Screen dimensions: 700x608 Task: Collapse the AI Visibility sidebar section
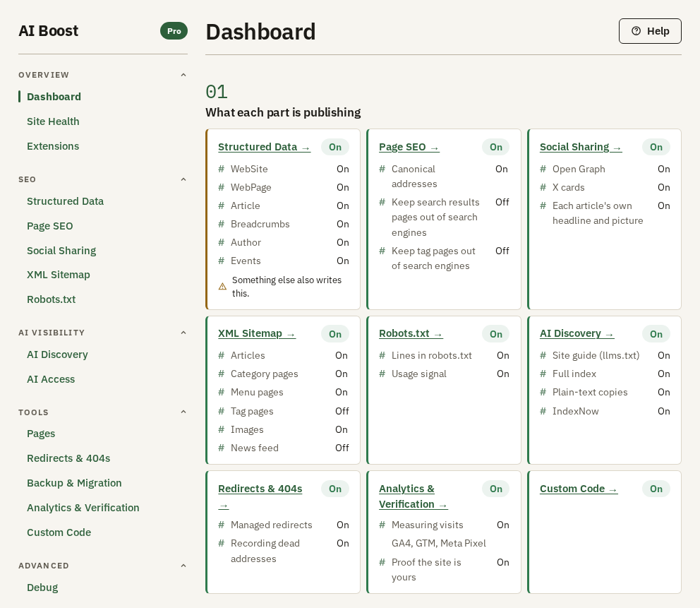(x=183, y=333)
